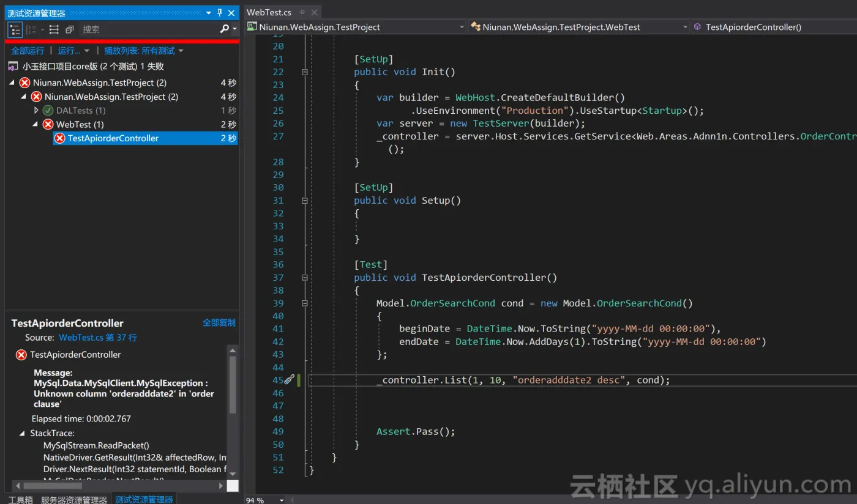
Task: Click the group-by-project icon next to the search box
Action: click(69, 29)
